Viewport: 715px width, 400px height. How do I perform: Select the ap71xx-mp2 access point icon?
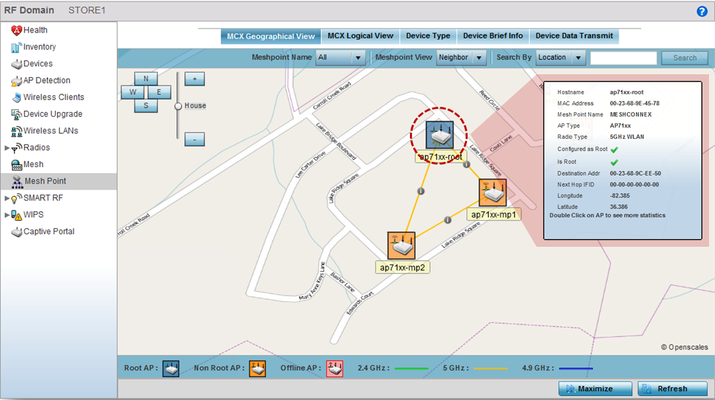coord(401,245)
